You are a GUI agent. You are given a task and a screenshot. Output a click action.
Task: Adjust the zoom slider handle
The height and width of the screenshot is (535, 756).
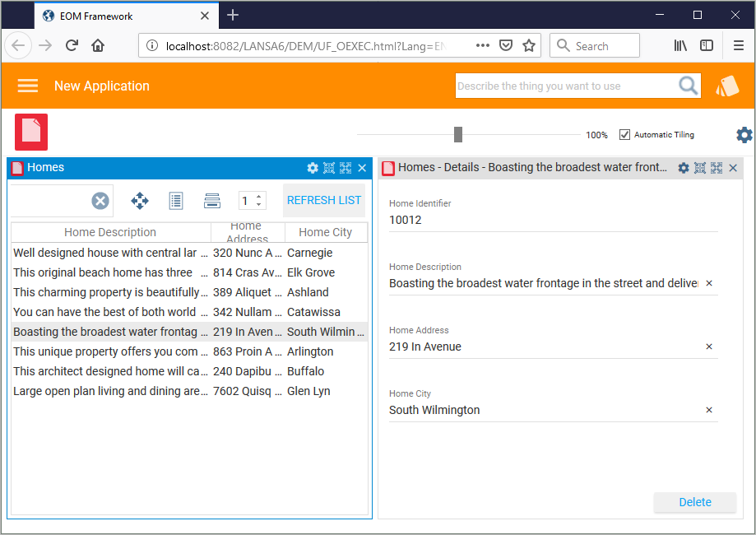click(x=458, y=135)
